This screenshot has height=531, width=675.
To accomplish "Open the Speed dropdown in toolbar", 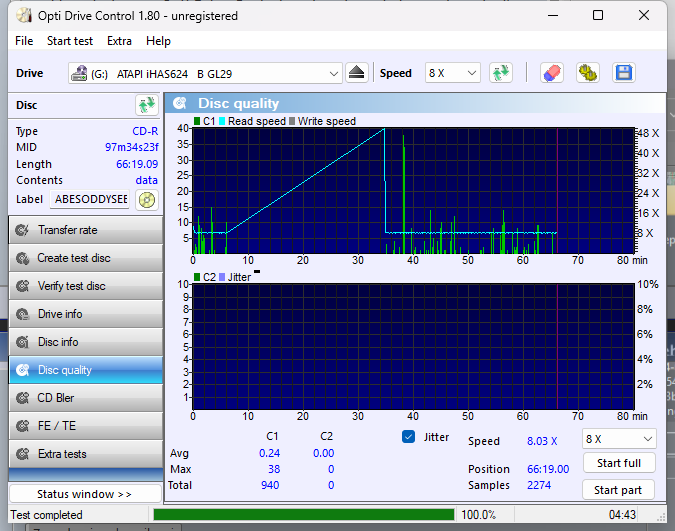I will [452, 73].
